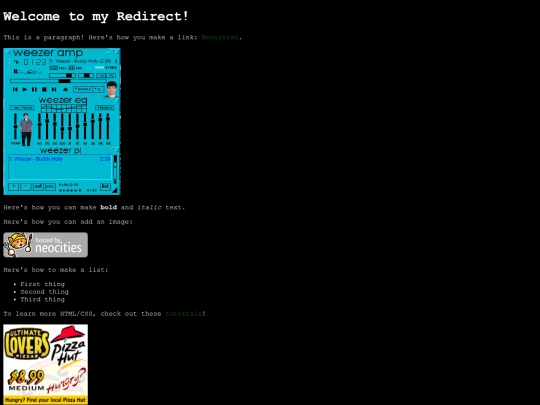Click the 'First thing' list item
This screenshot has height=405, width=540.
coord(42,284)
